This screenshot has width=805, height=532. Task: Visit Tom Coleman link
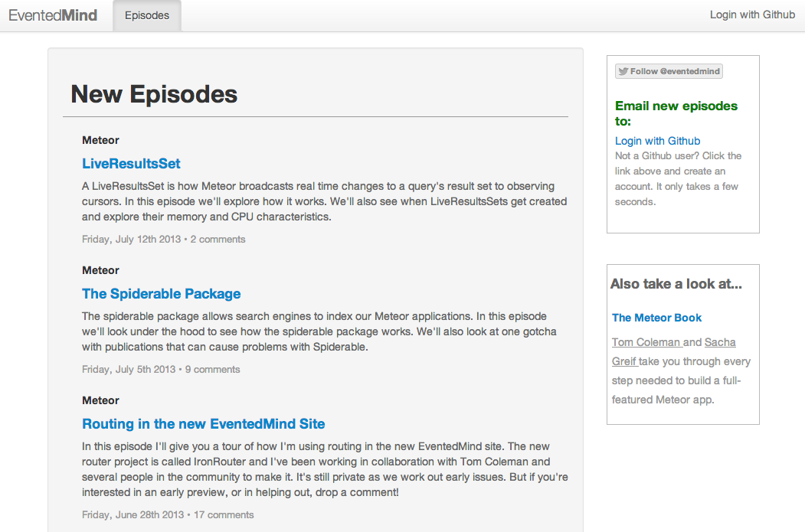(x=646, y=342)
